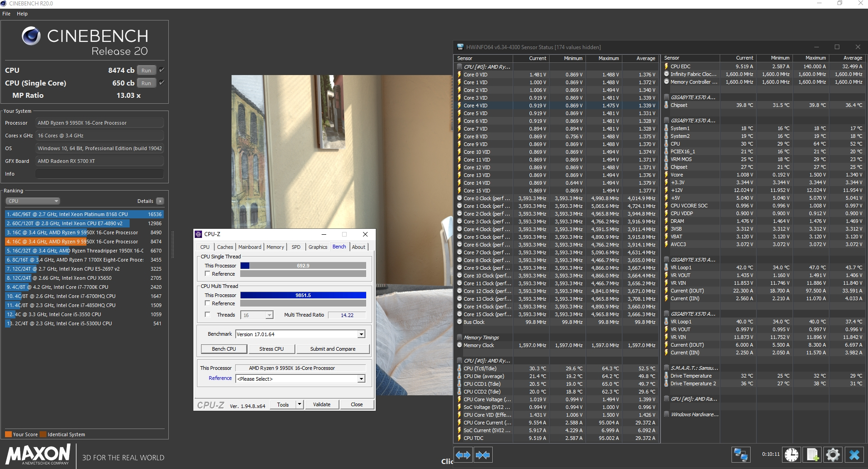Click the Validate button in CPU-Z

[322, 404]
